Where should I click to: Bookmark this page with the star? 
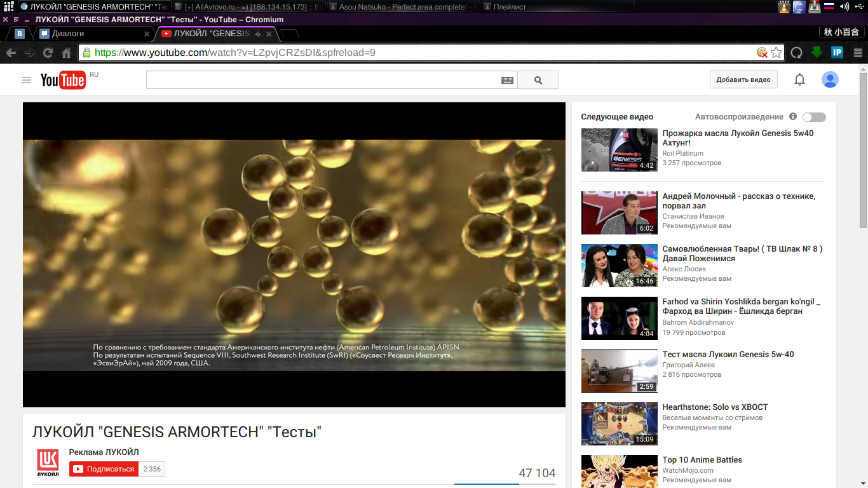tap(776, 53)
